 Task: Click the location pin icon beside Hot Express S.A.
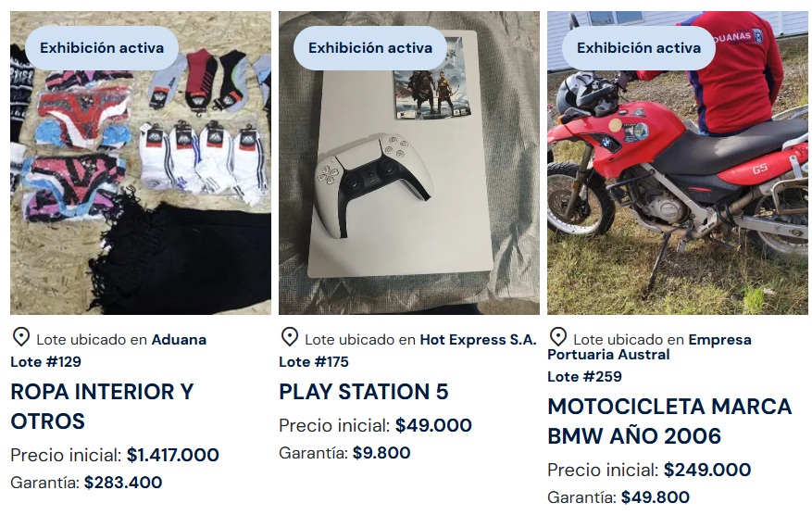[290, 337]
